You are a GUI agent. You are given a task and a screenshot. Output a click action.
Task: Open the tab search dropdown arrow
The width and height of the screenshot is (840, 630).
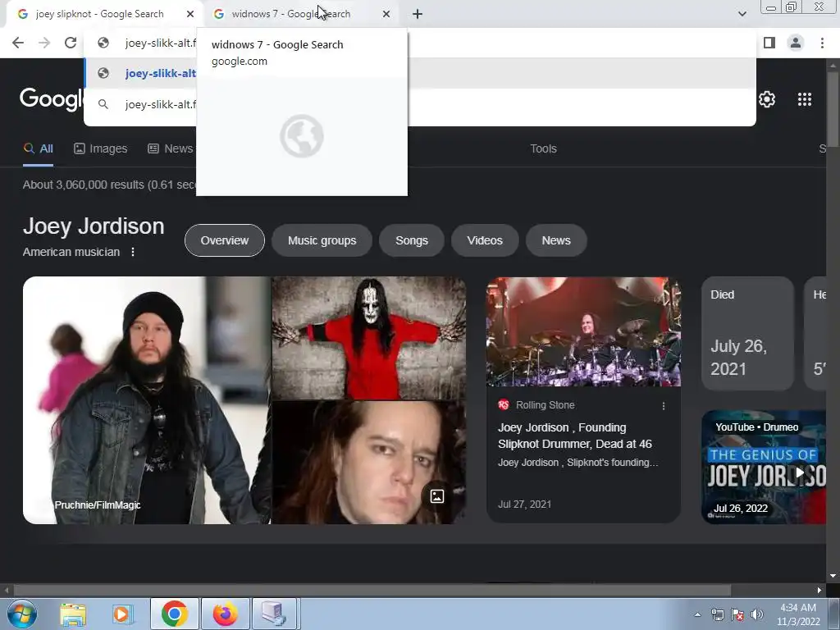point(742,14)
